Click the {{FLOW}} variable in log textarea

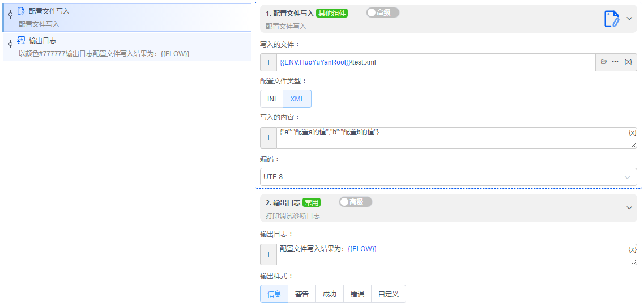pyautogui.click(x=362, y=249)
